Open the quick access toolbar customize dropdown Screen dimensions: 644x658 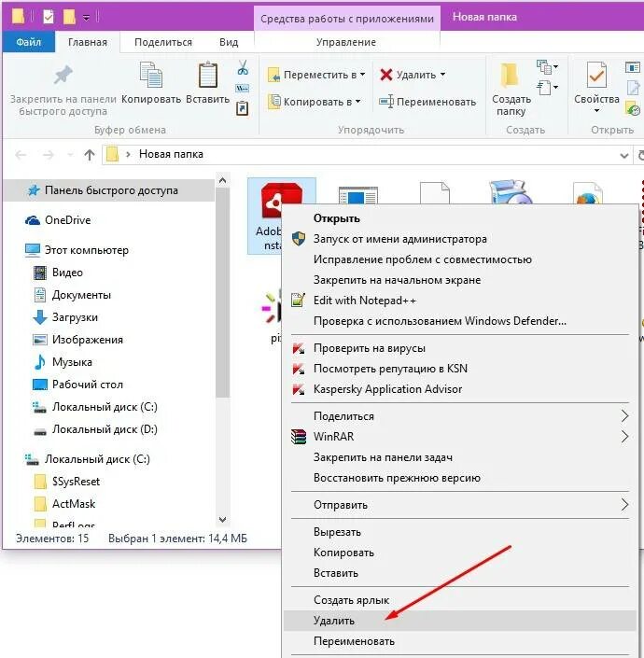click(86, 18)
